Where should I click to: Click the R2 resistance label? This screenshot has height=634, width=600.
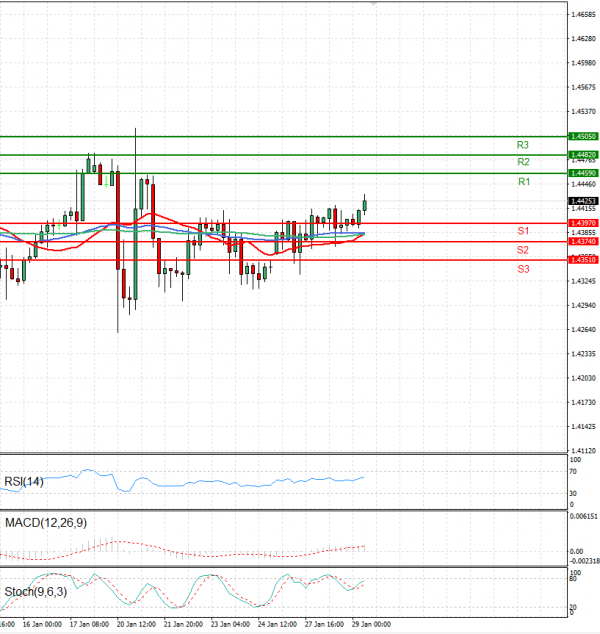(x=523, y=162)
